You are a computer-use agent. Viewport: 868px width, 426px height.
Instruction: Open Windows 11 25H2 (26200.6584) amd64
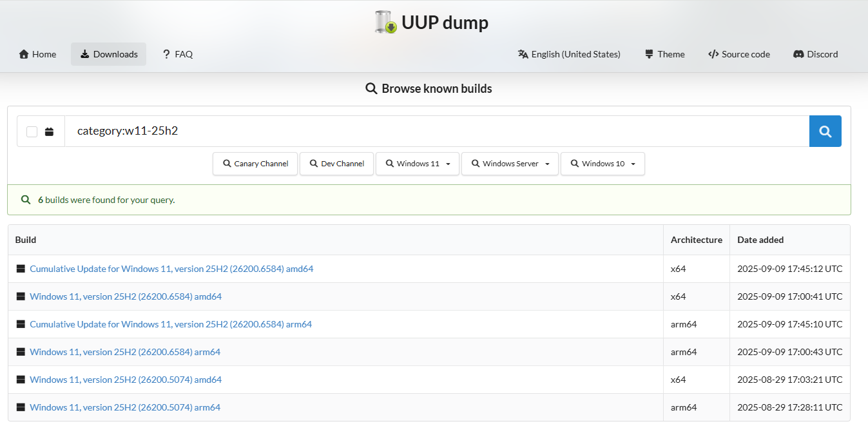[x=126, y=296]
